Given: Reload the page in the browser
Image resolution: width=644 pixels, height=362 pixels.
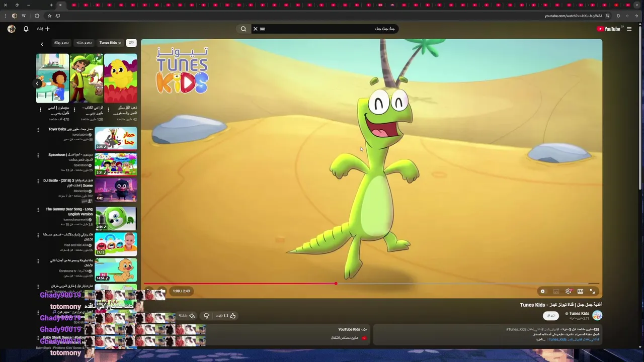Looking at the screenshot, I should pyautogui.click(x=618, y=16).
